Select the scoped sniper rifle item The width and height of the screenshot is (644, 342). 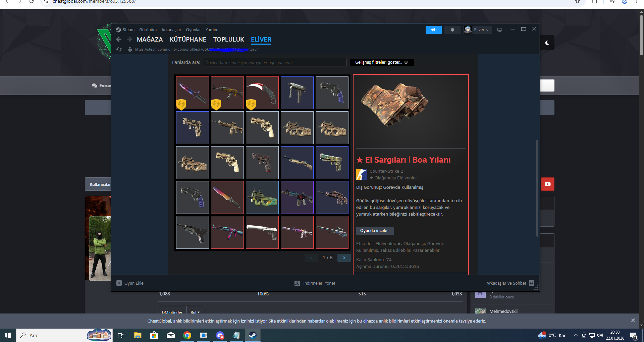click(x=332, y=232)
